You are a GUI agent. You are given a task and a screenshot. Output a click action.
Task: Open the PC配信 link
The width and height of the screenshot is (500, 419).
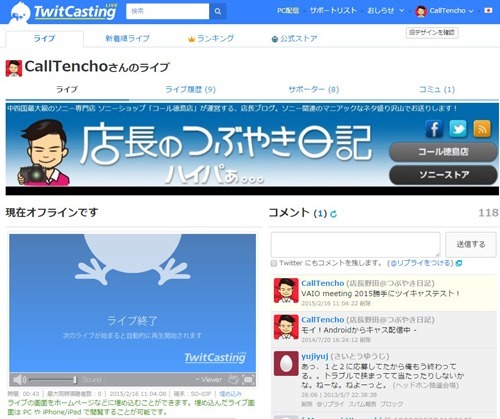[288, 11]
